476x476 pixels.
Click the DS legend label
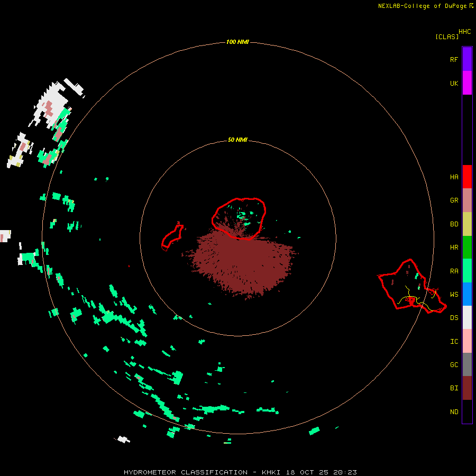pyautogui.click(x=454, y=318)
